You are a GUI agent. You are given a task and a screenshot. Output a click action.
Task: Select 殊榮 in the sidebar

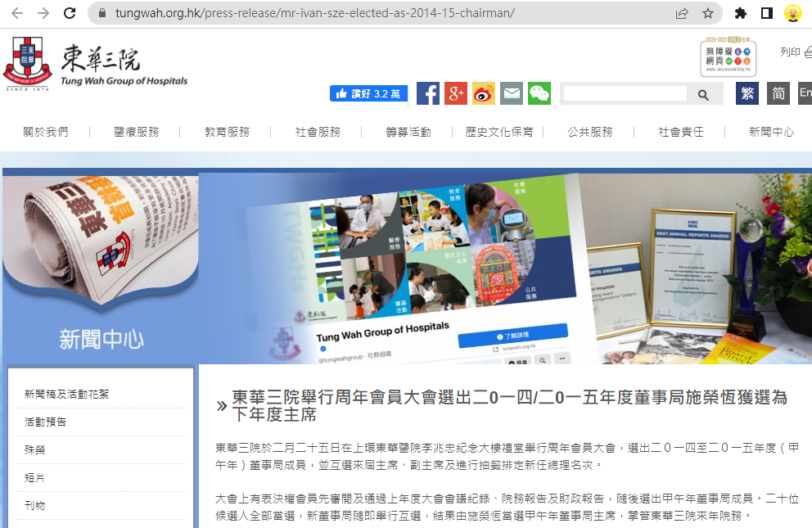[34, 450]
